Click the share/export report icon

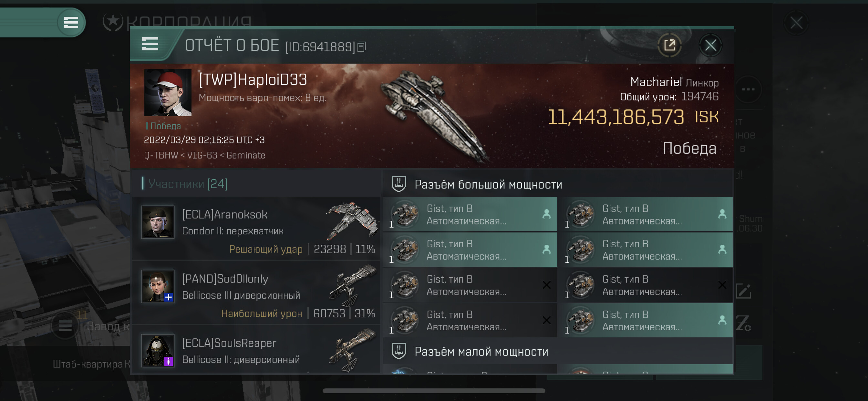coord(669,45)
